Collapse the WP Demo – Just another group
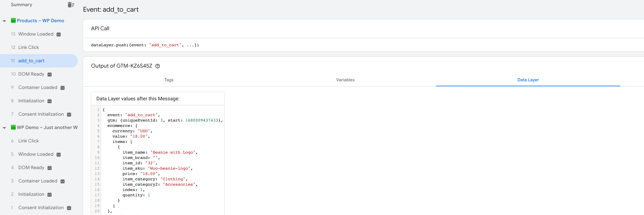The height and width of the screenshot is (215, 644). (x=4, y=127)
